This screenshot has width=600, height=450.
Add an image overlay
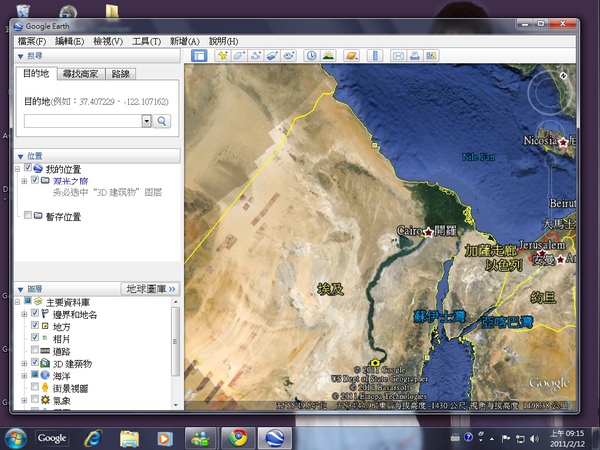tap(272, 56)
